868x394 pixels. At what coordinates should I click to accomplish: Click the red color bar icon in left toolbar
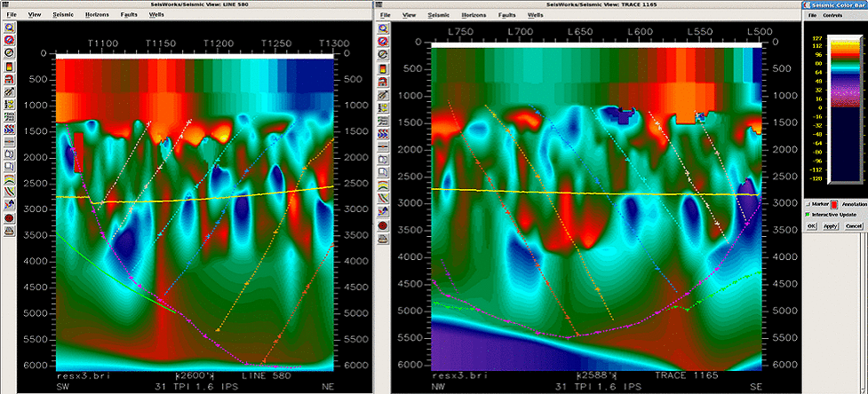(9, 66)
